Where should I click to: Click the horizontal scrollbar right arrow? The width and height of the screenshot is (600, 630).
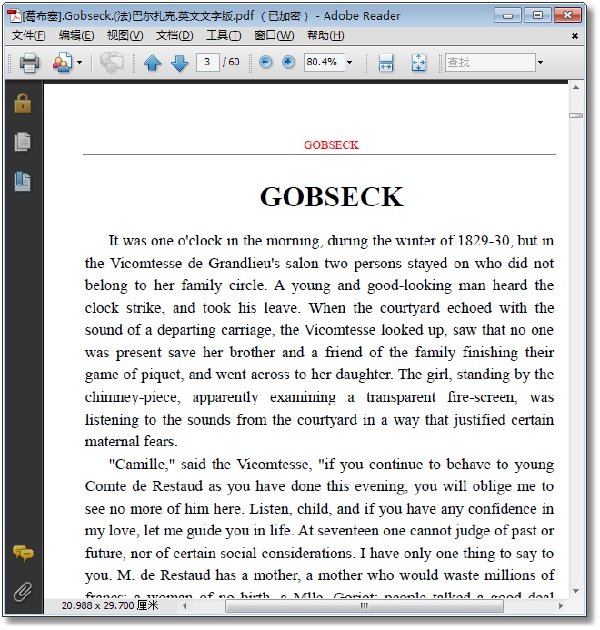[x=561, y=606]
